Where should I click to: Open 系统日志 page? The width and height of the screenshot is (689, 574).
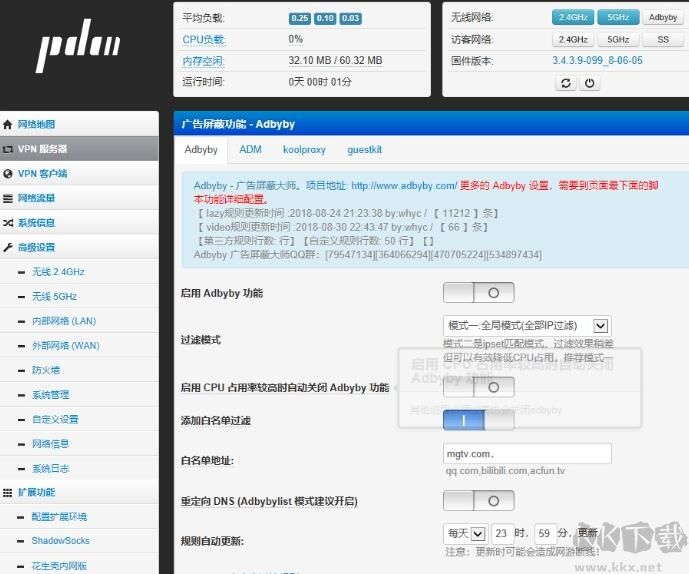coord(50,469)
